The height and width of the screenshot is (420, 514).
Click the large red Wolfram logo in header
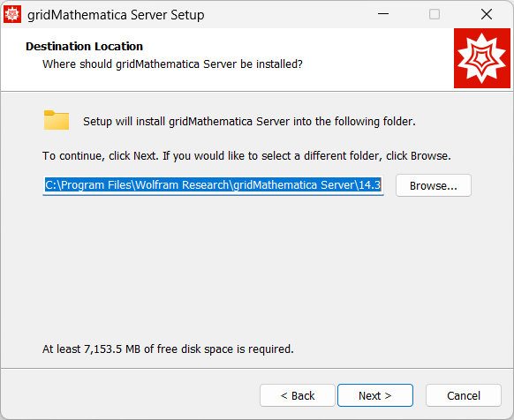click(x=482, y=58)
